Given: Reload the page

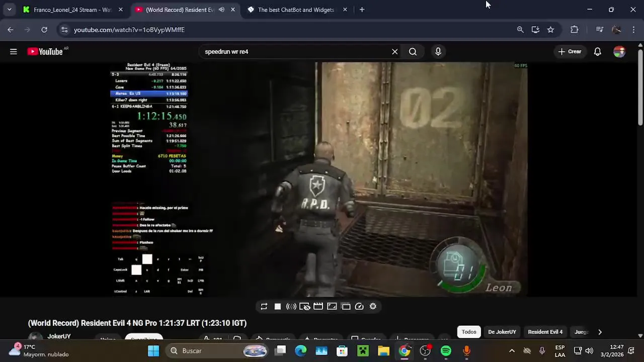Looking at the screenshot, I should click(44, 30).
